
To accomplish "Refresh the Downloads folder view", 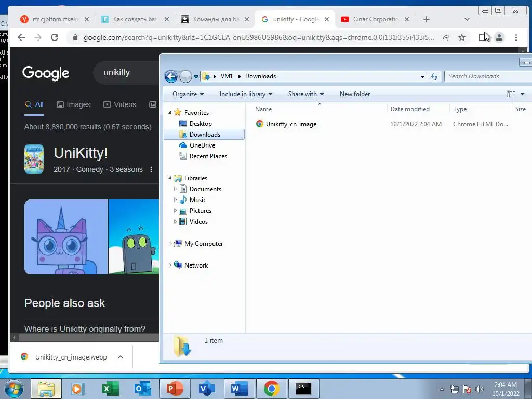I will click(434, 77).
